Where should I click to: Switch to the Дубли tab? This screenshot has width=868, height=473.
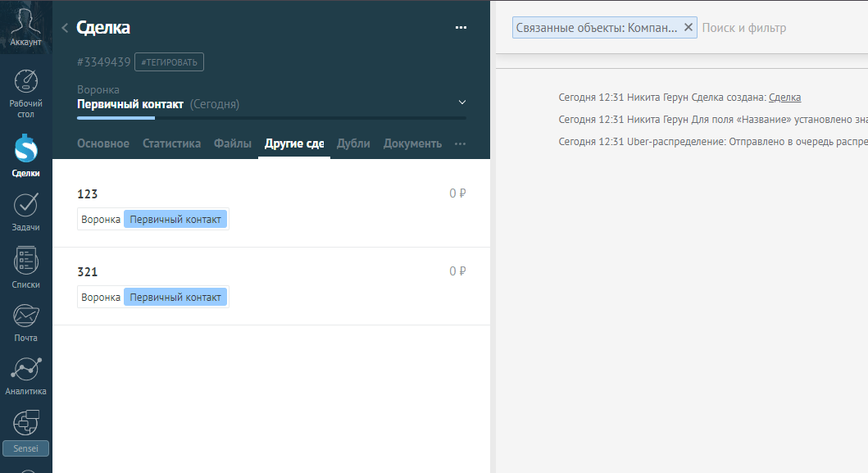[x=353, y=143]
